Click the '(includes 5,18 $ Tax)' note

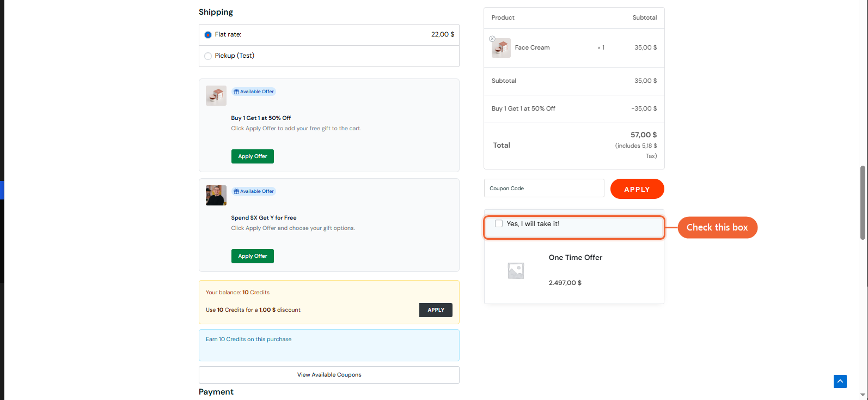coord(636,151)
